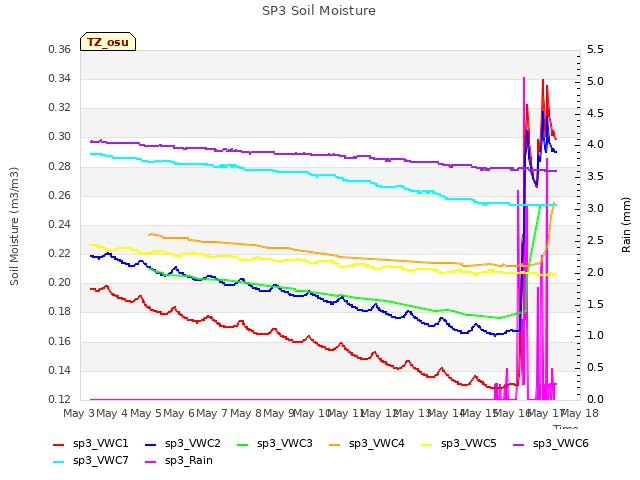Click the sp3_VWC6 legend entry

(551, 444)
